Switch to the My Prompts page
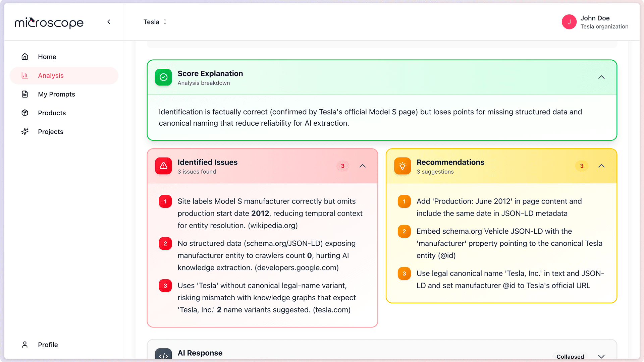Image resolution: width=644 pixels, height=362 pixels. coord(56,94)
